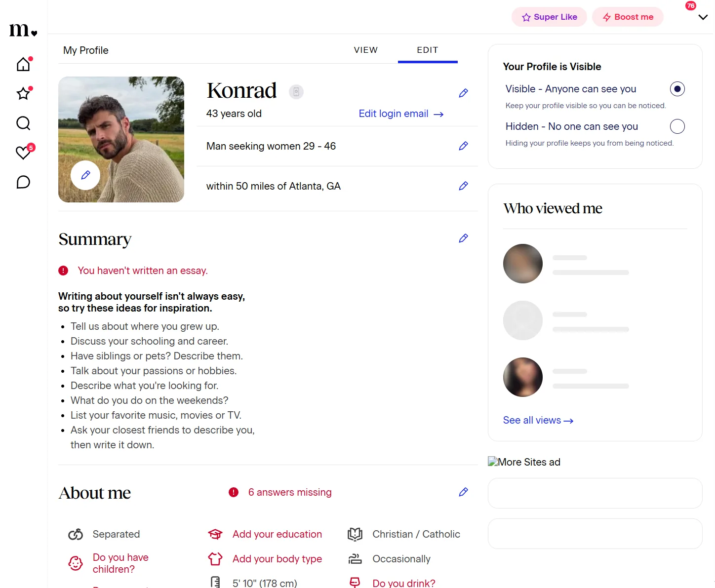Open Edit login email link
The width and height of the screenshot is (715, 588).
pos(401,114)
